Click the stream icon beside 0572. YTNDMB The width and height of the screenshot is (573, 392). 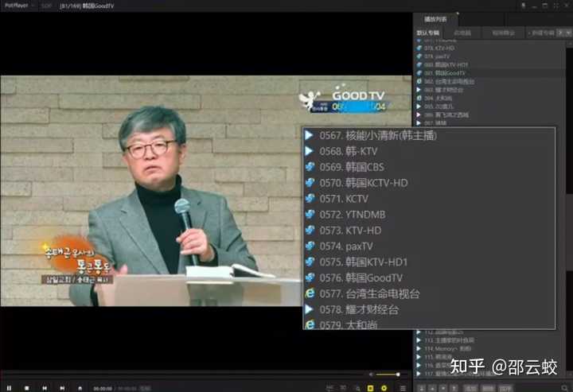(310, 214)
